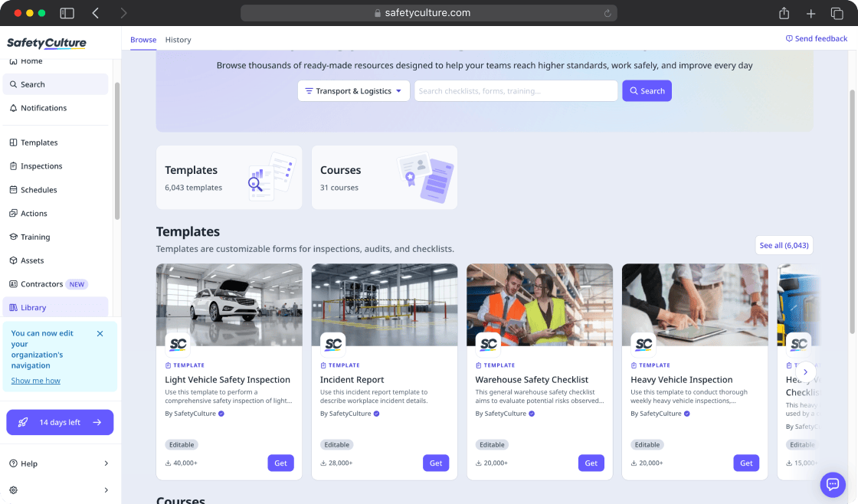Show tab overview icon in Safari
This screenshot has height=504, width=858.
coord(837,13)
